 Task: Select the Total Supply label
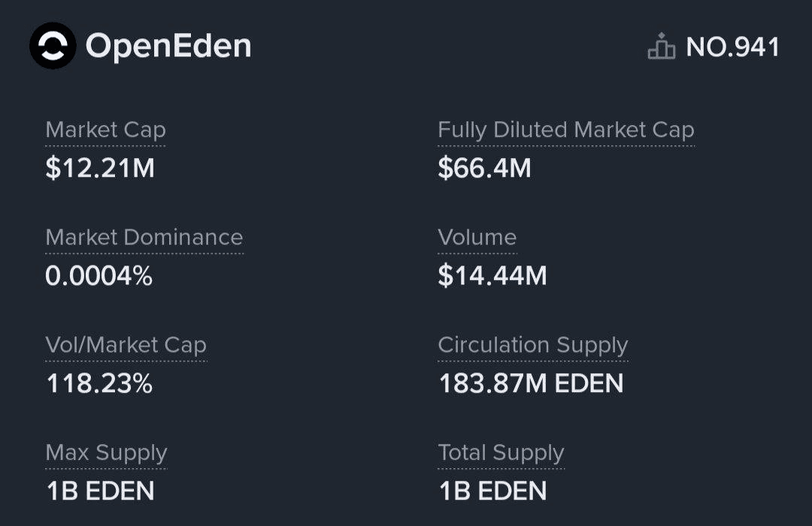pyautogui.click(x=501, y=452)
